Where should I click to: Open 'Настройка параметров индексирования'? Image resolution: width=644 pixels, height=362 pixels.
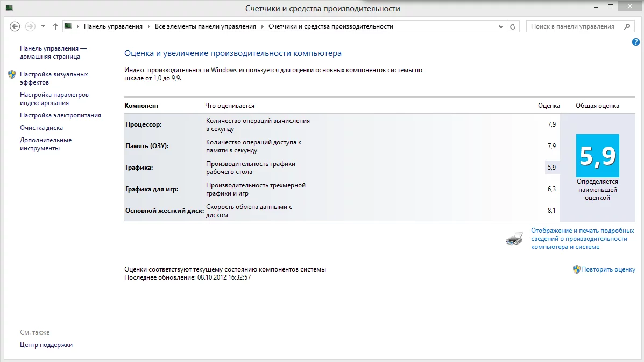click(x=54, y=99)
